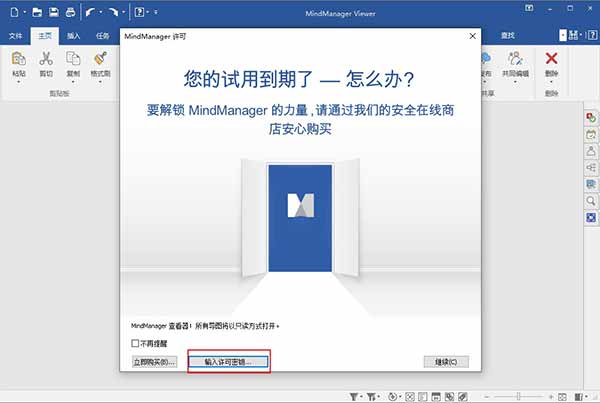Viewport: 600px width, 403px height.
Task: Click the 粘贴 paste icon
Action: 19,59
